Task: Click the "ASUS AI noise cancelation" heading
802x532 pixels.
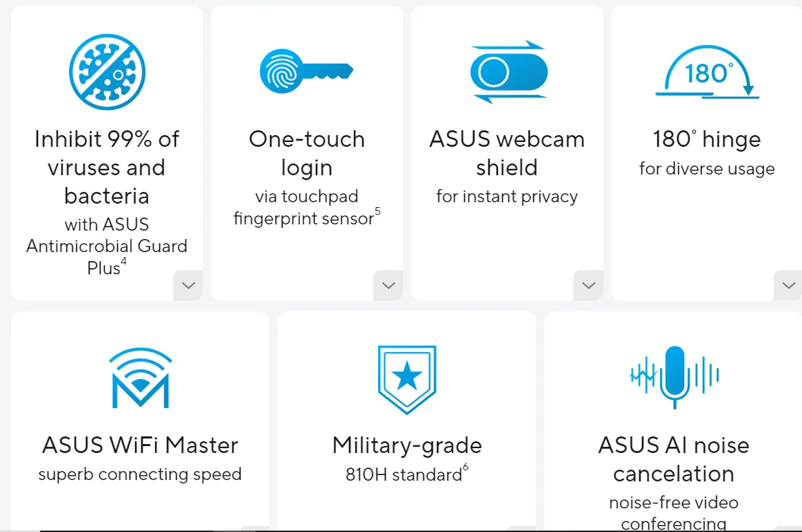Action: click(x=673, y=459)
